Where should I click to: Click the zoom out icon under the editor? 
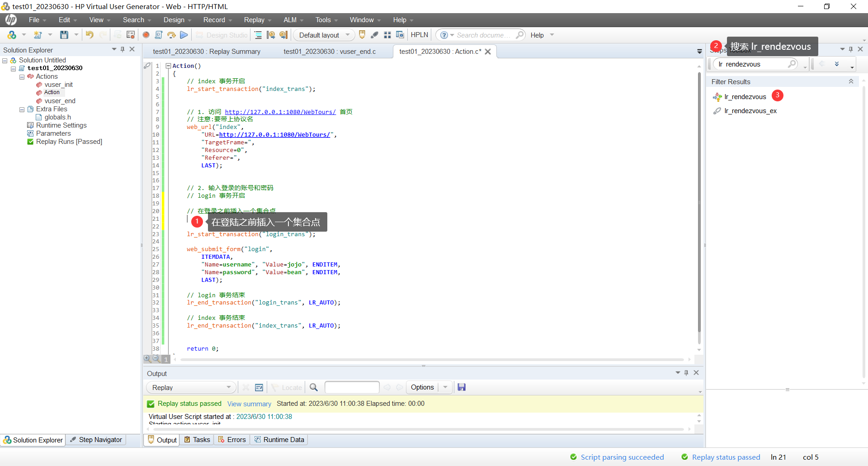(156, 358)
